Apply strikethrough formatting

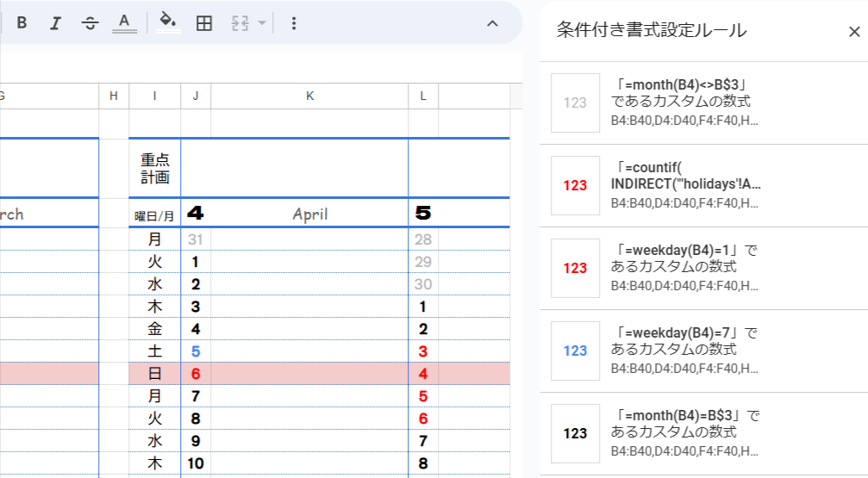[x=90, y=23]
